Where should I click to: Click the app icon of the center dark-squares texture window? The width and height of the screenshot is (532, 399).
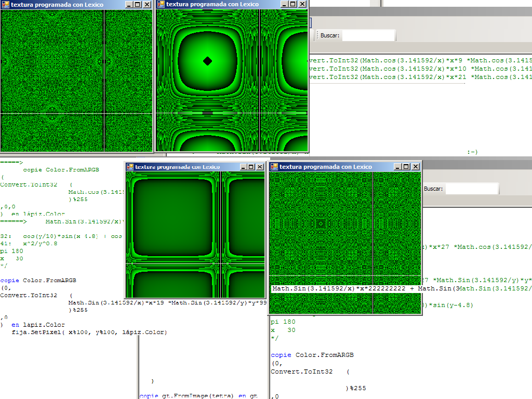[130, 167]
